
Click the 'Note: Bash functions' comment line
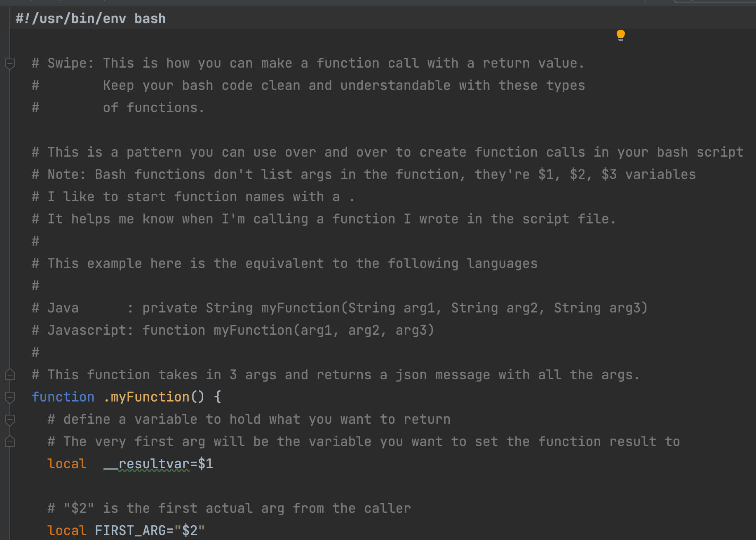click(363, 174)
